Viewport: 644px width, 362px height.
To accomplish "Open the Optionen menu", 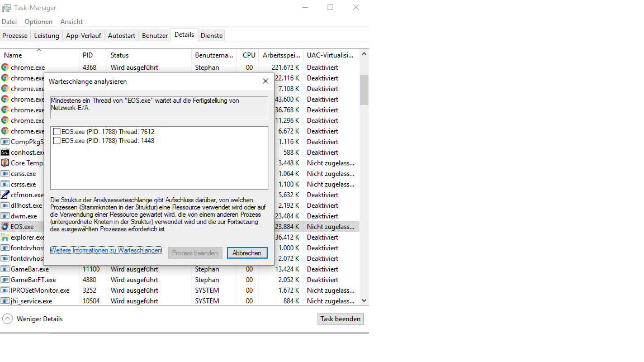I will (x=38, y=22).
